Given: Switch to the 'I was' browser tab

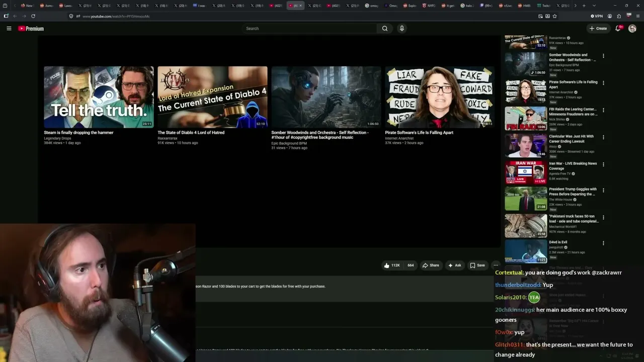Looking at the screenshot, I should pos(200,6).
